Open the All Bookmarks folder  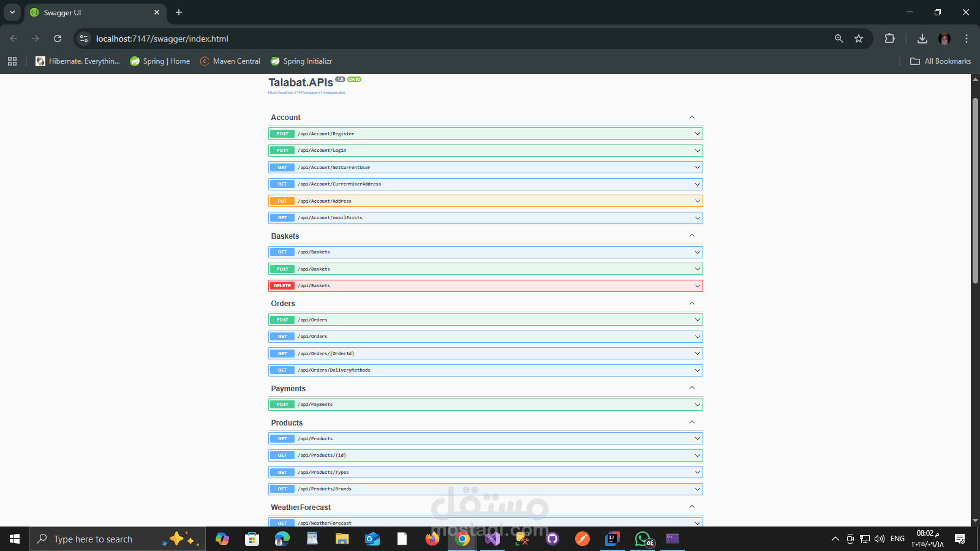[940, 61]
